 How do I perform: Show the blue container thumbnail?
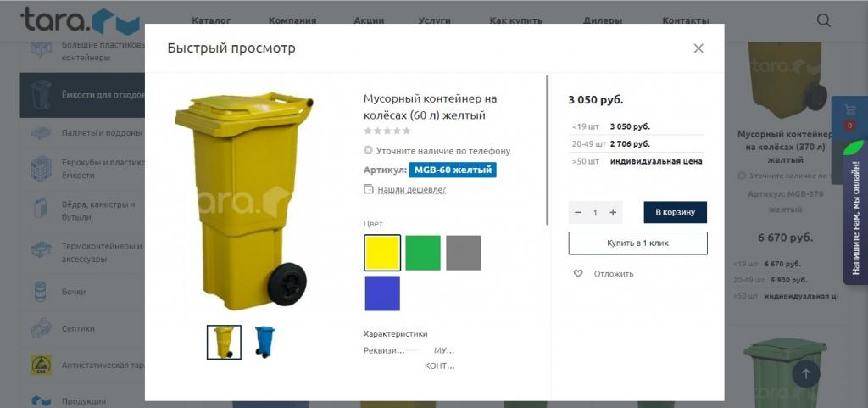click(264, 342)
